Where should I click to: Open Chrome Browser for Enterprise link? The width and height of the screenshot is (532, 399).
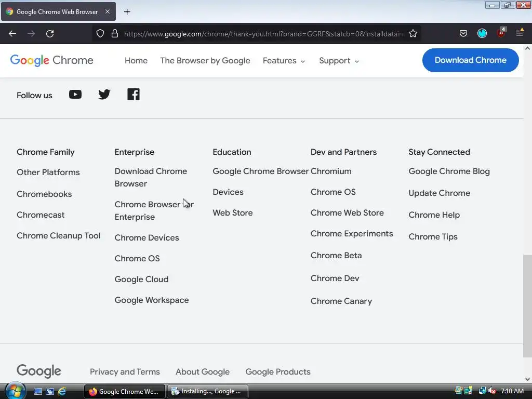tap(154, 211)
